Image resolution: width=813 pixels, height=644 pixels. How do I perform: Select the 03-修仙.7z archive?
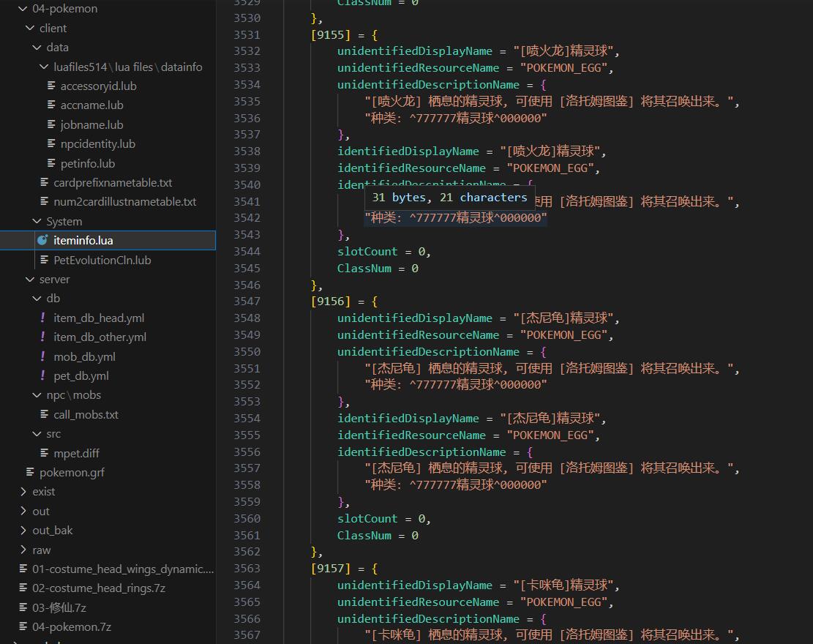click(x=59, y=607)
